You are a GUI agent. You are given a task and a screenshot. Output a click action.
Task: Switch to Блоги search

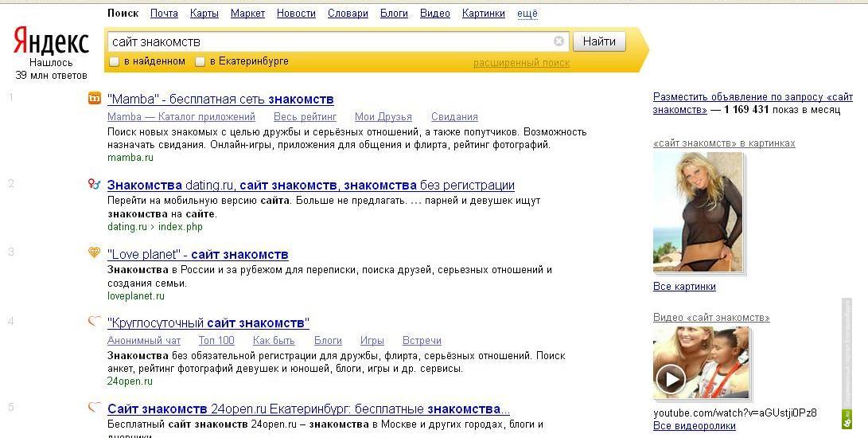394,14
